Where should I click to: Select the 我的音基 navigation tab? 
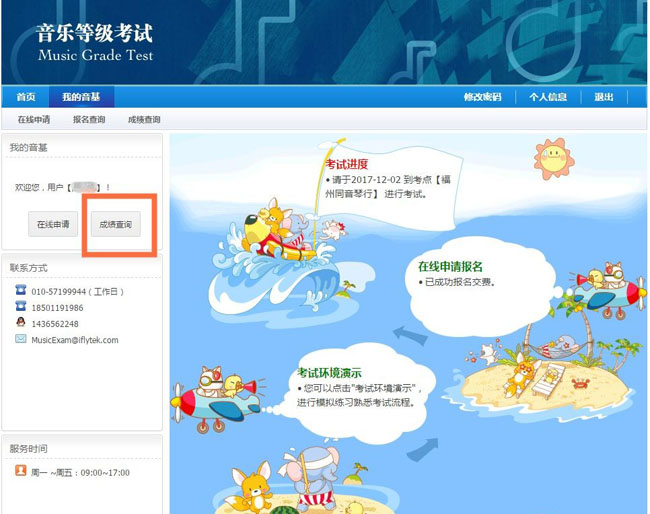click(x=81, y=97)
